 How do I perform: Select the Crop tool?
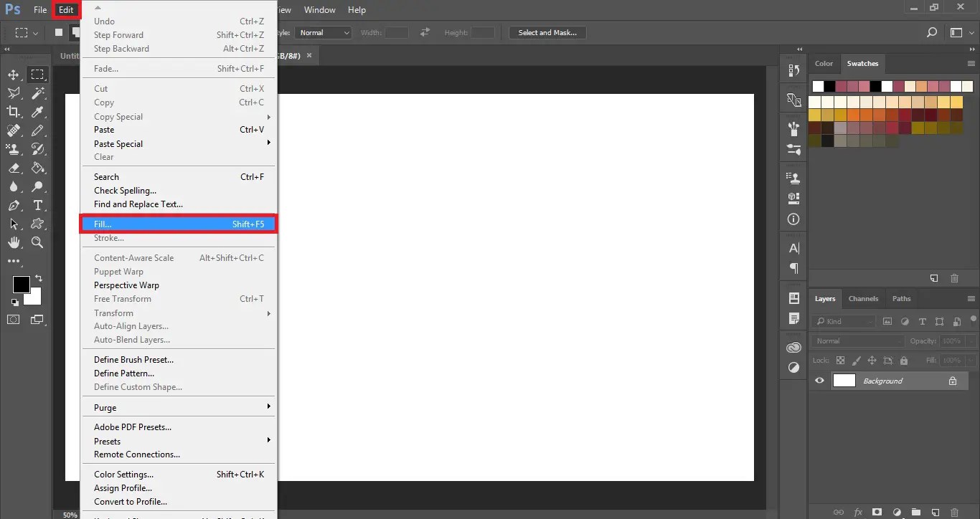coord(13,112)
